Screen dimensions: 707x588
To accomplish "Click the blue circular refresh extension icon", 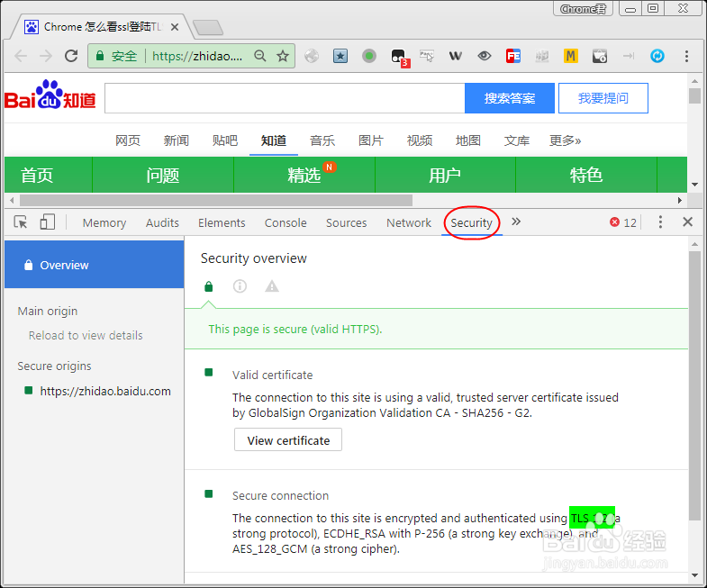I will pyautogui.click(x=657, y=56).
